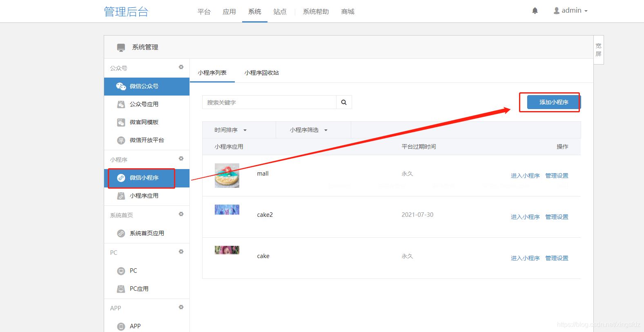Image resolution: width=644 pixels, height=332 pixels.
Task: Click 管理设置 link for cake2
Action: coord(557,217)
